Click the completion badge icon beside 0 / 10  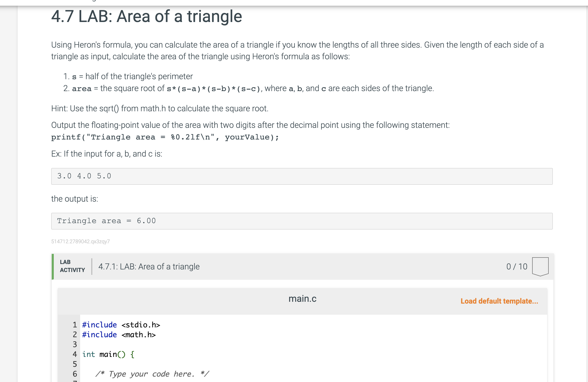[x=540, y=267]
